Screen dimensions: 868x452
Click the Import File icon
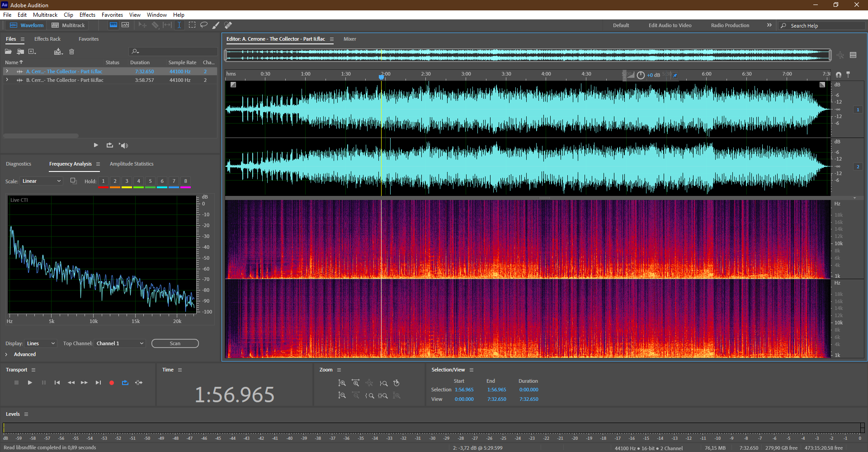tap(20, 52)
